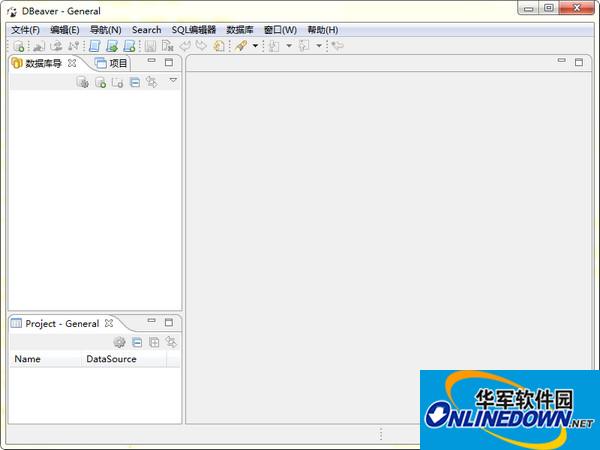Minimize the database navigator panel
600x450 pixels.
click(152, 60)
